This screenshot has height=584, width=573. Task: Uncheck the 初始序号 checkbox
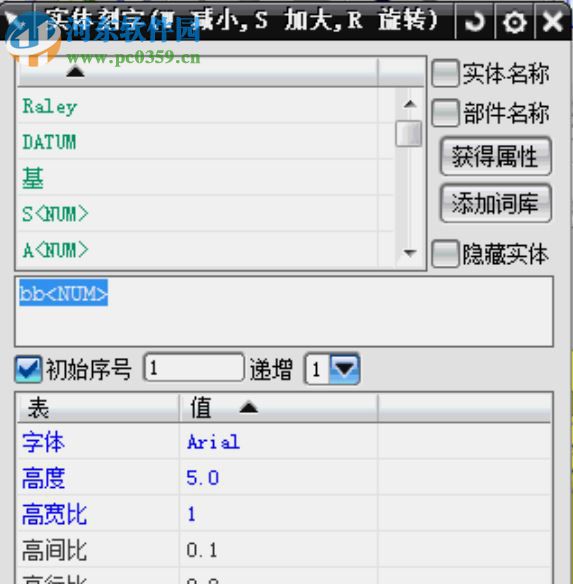[x=28, y=369]
